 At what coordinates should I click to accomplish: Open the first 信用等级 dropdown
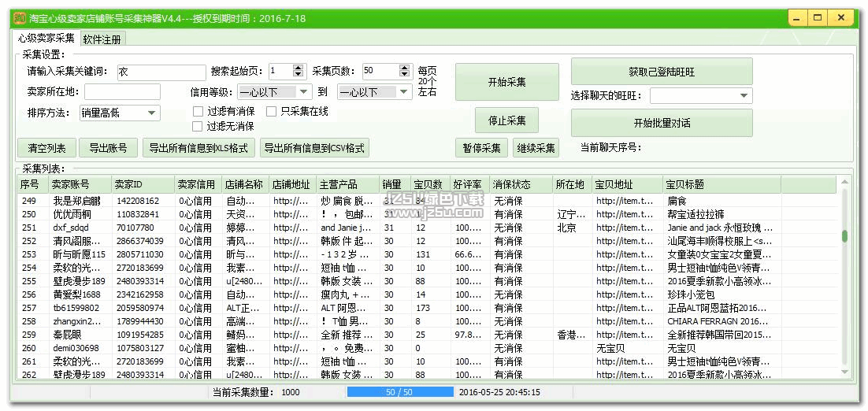coord(275,92)
